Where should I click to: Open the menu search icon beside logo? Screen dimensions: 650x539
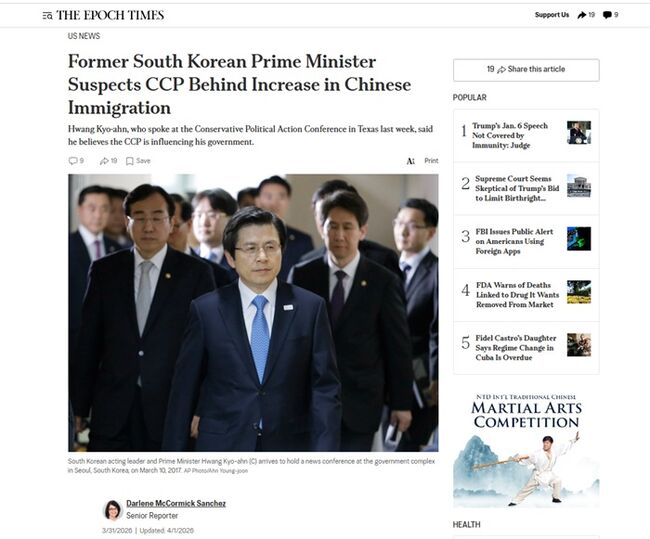pos(47,16)
